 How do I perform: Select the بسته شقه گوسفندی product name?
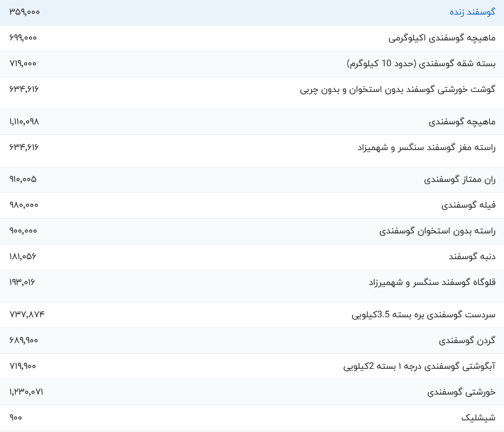coord(421,64)
